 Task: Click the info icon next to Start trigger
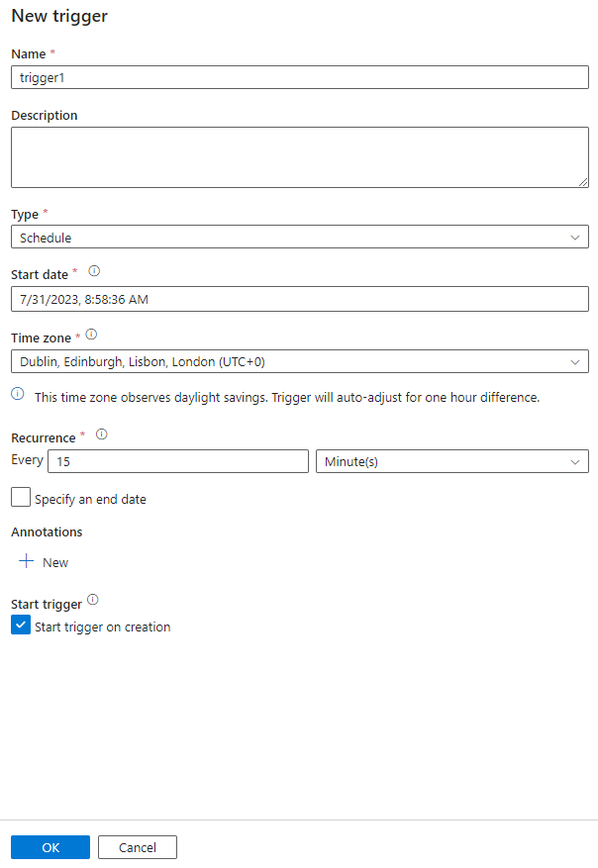click(91, 598)
